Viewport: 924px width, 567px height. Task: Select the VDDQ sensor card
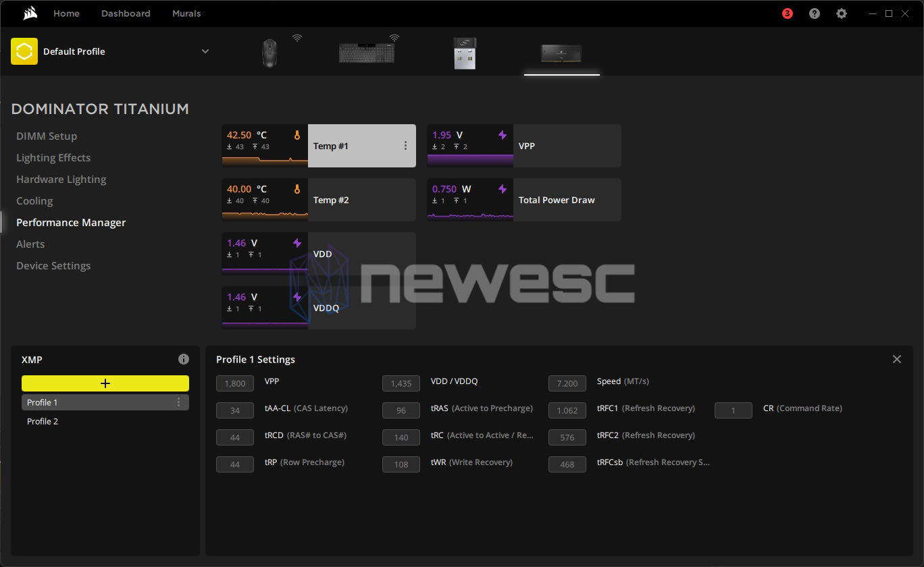pyautogui.click(x=319, y=308)
